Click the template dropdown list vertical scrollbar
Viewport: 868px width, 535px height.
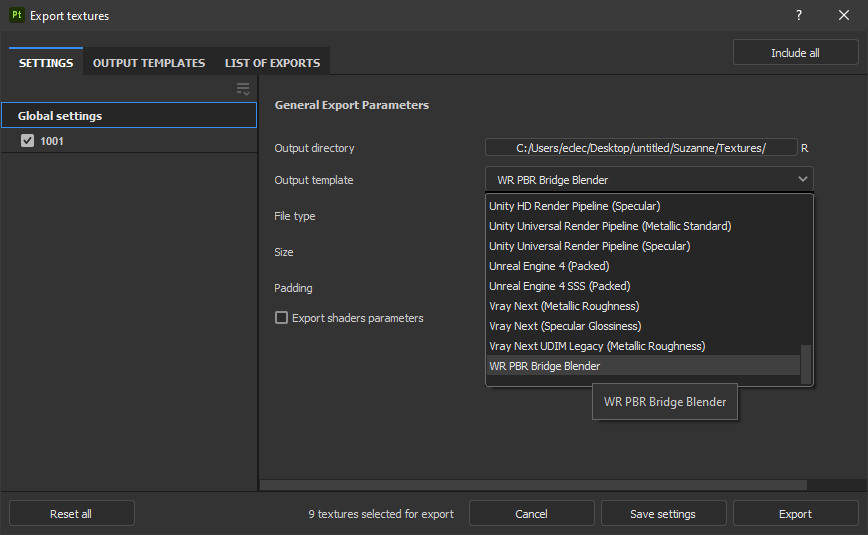click(806, 364)
